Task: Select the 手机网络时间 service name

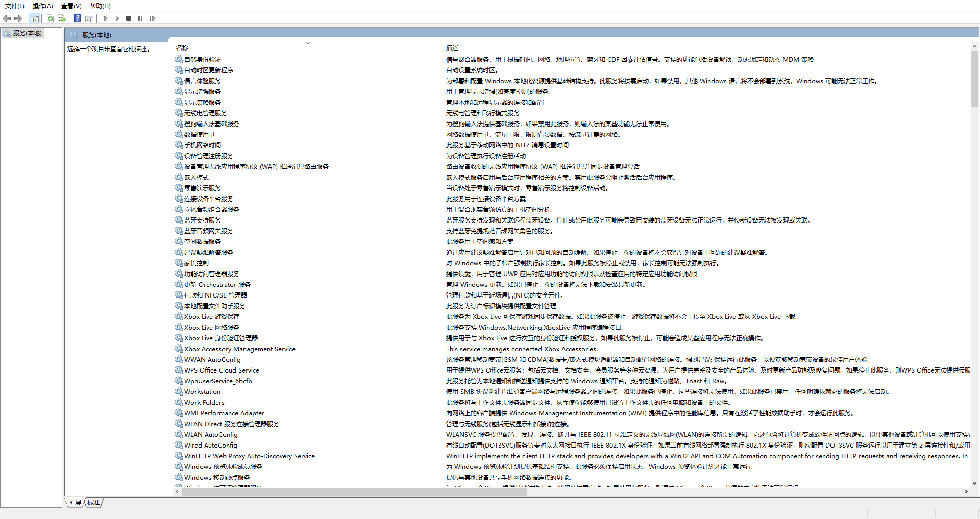Action: [x=203, y=145]
